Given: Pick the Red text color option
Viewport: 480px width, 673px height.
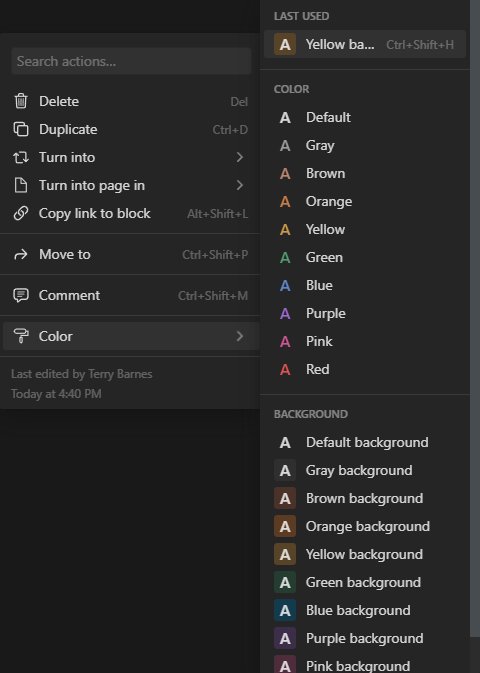Looking at the screenshot, I should (365, 370).
